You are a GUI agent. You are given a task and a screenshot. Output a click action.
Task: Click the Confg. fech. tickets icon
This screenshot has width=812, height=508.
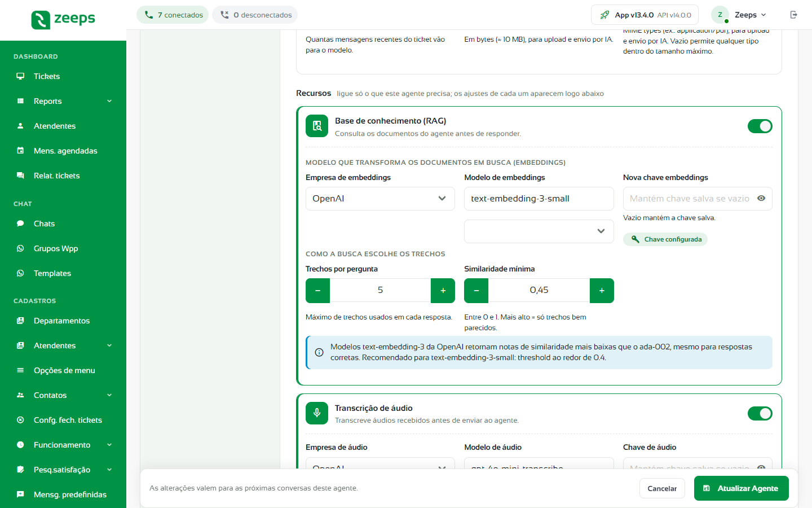[x=20, y=420]
